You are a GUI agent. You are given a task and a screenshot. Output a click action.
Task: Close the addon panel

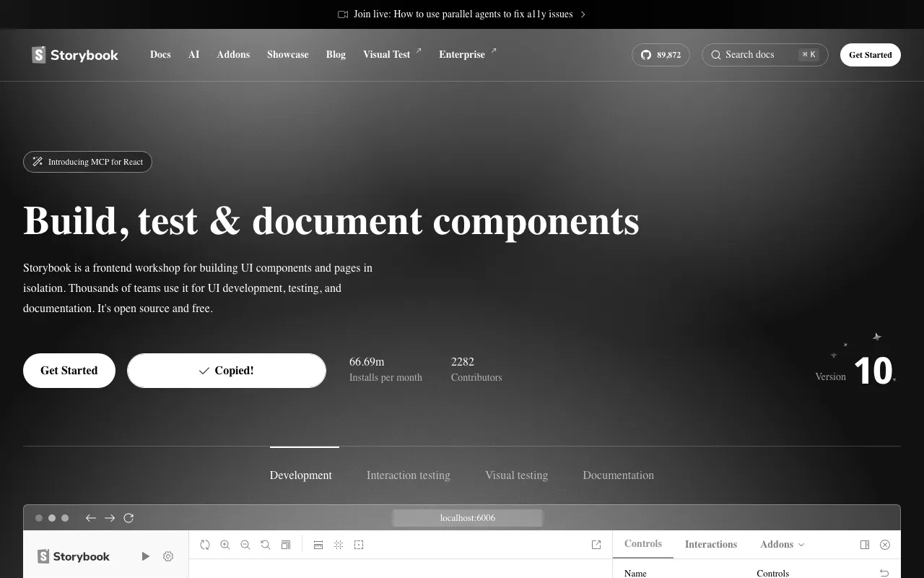885,545
